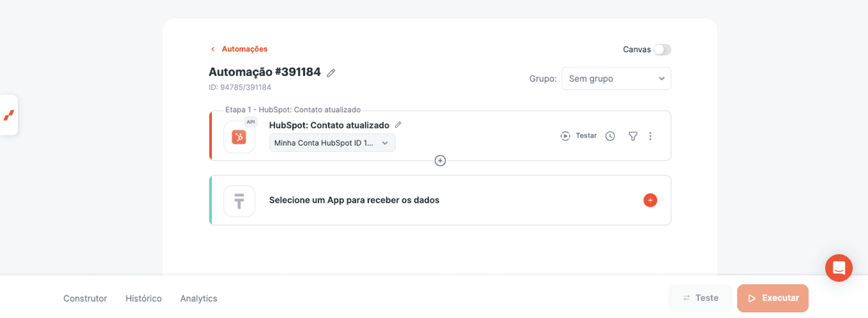Open the filter funnel icon in HubSpot step
Viewport: 868px width, 318px height.
[x=633, y=136]
